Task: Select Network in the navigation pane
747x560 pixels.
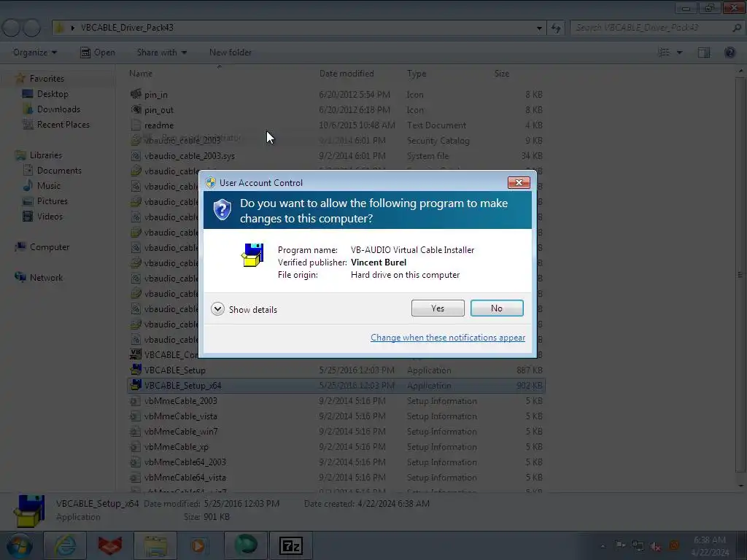Action: click(39, 278)
